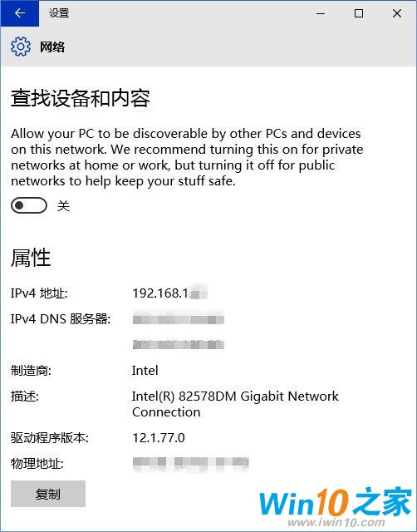
Task: Select the driver version 12.1.77.0
Action: [159, 438]
